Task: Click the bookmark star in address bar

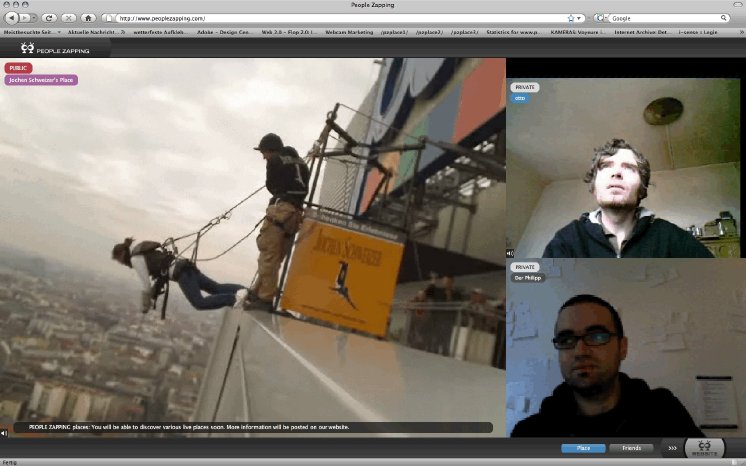Action: 571,18
